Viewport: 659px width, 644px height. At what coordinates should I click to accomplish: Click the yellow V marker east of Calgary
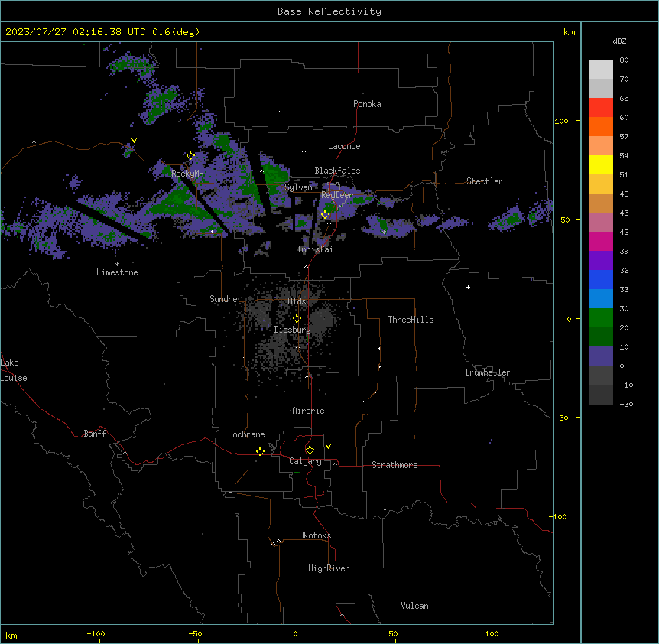tap(328, 447)
